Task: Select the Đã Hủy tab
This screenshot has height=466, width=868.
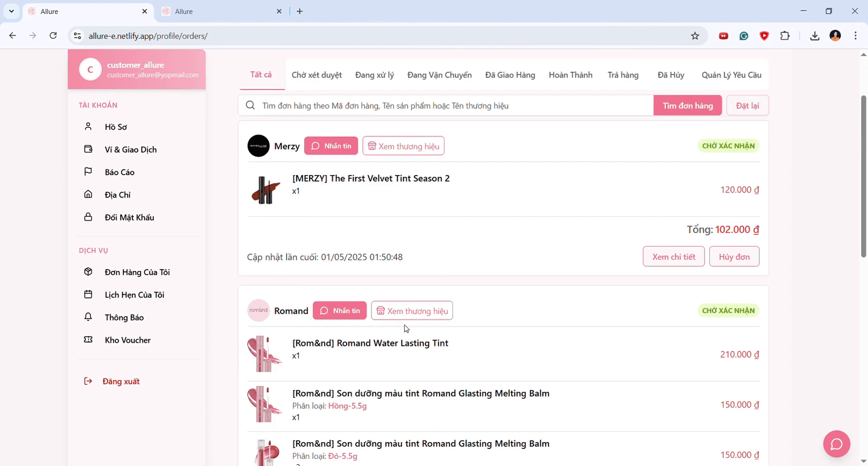Action: pos(670,75)
